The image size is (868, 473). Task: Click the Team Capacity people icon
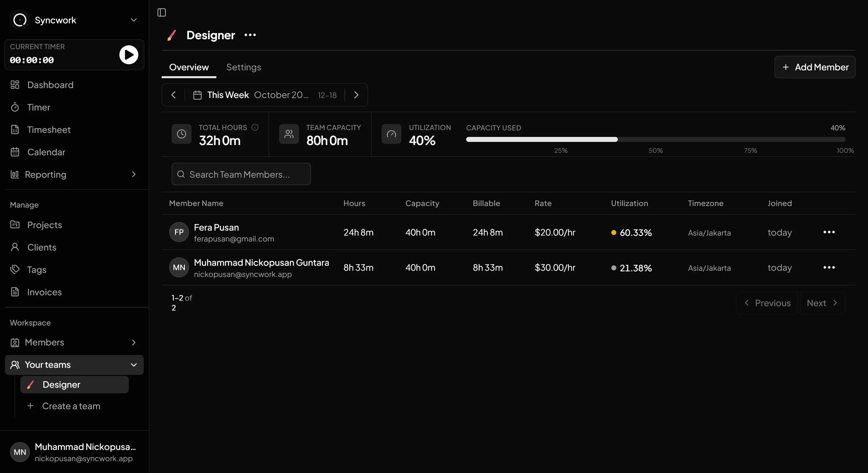pos(289,134)
